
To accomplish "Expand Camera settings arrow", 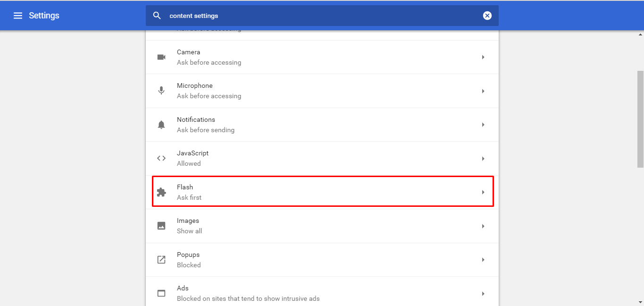I will click(x=483, y=57).
